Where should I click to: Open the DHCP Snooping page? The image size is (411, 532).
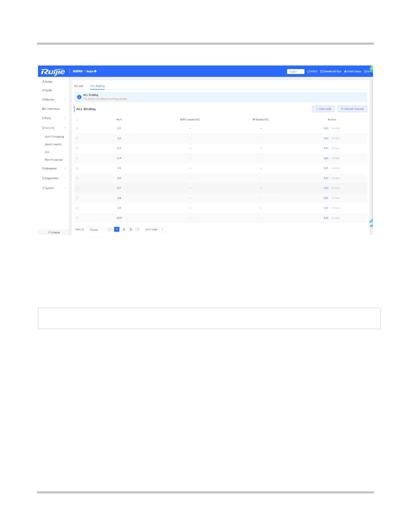pos(54,137)
